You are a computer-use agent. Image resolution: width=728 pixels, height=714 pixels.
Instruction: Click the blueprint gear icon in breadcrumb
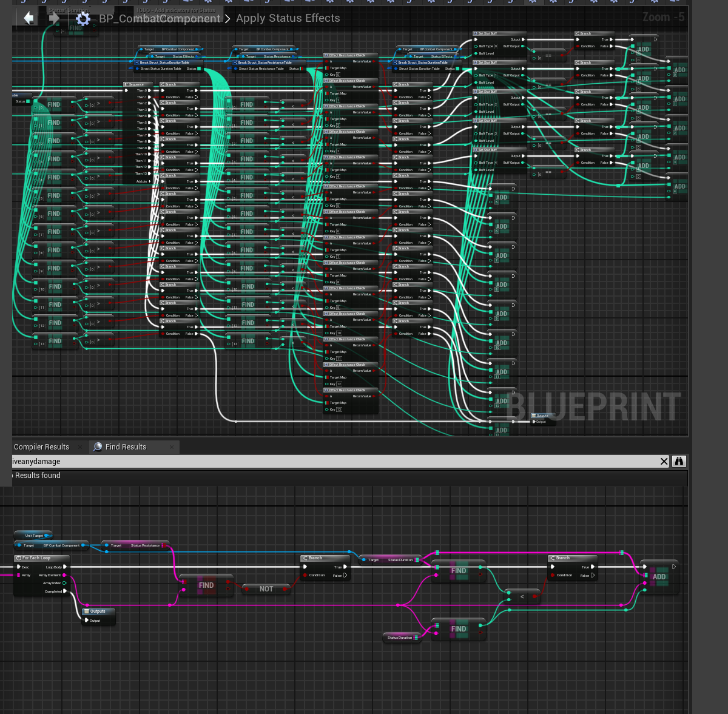pyautogui.click(x=83, y=19)
